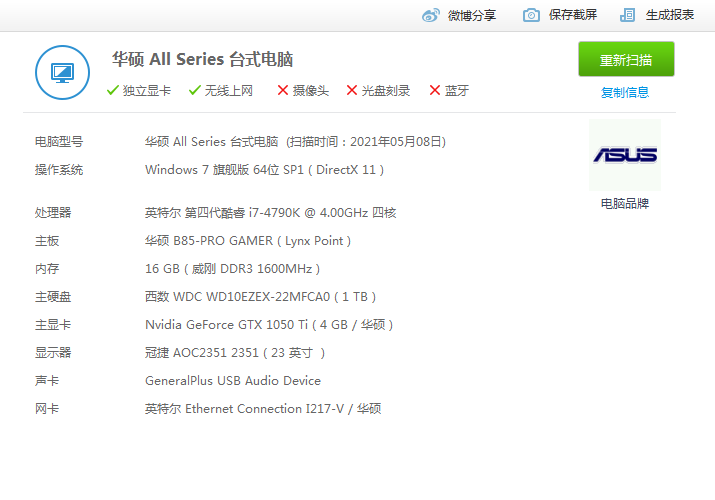Click the 主显卡 row label
This screenshot has width=715, height=500.
53,325
